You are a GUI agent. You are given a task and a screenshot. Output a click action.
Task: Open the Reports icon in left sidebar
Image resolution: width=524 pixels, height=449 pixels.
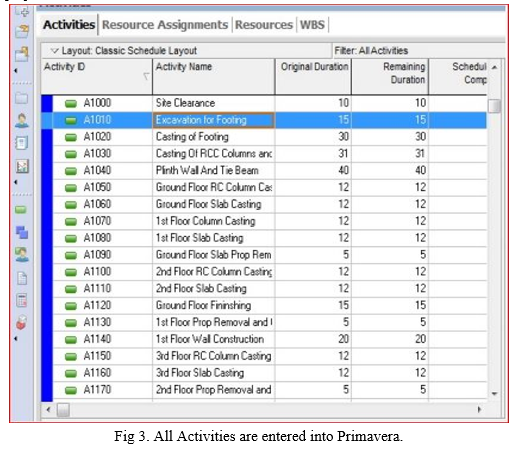coord(22,143)
